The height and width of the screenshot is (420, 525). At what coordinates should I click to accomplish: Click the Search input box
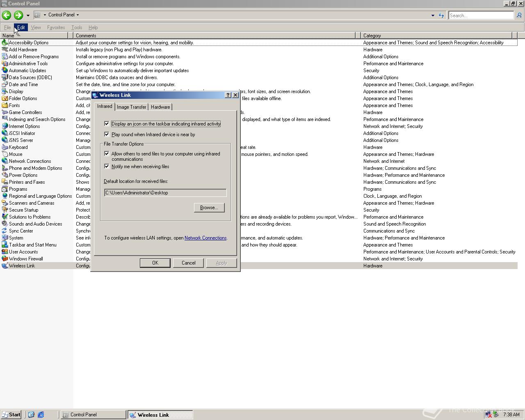pyautogui.click(x=481, y=15)
